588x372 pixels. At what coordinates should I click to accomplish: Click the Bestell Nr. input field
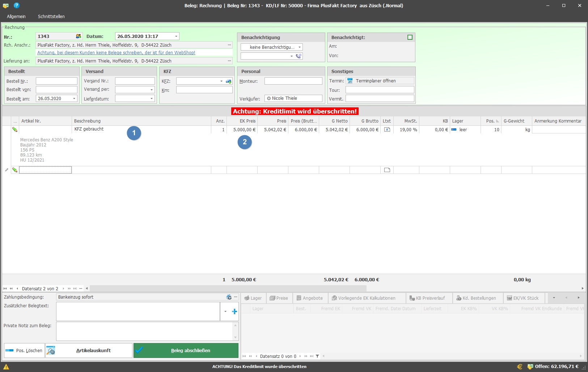click(x=56, y=81)
